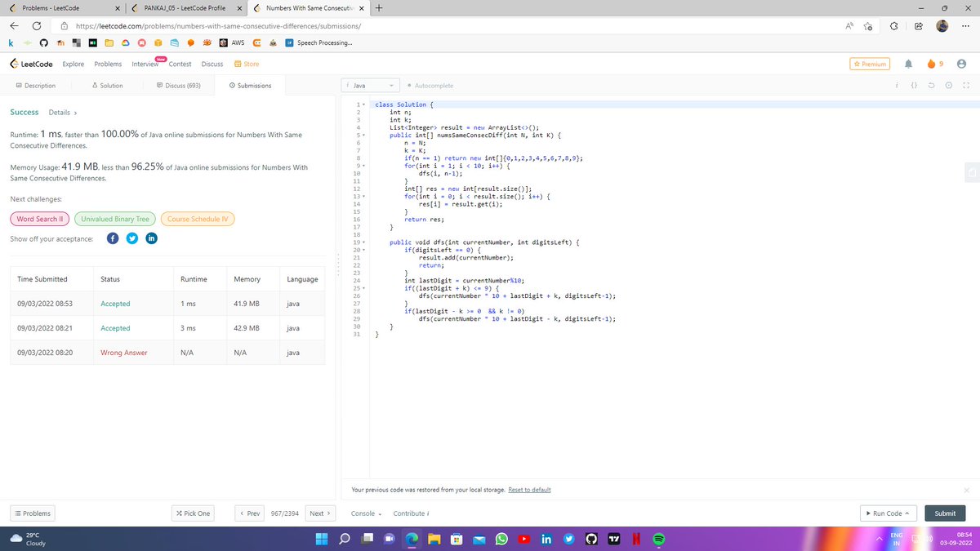Switch to Discuss (693) tab
The width and height of the screenshot is (980, 551).
tap(177, 86)
